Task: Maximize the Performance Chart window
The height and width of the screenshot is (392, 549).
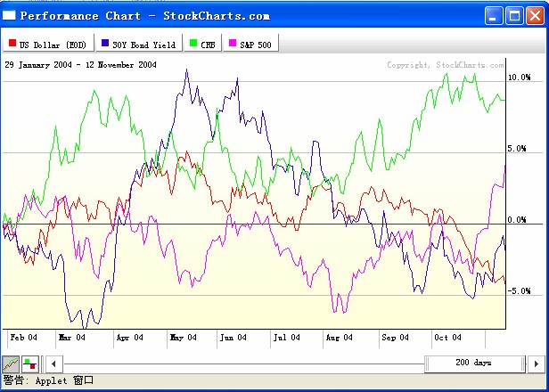Action: pyautogui.click(x=515, y=16)
